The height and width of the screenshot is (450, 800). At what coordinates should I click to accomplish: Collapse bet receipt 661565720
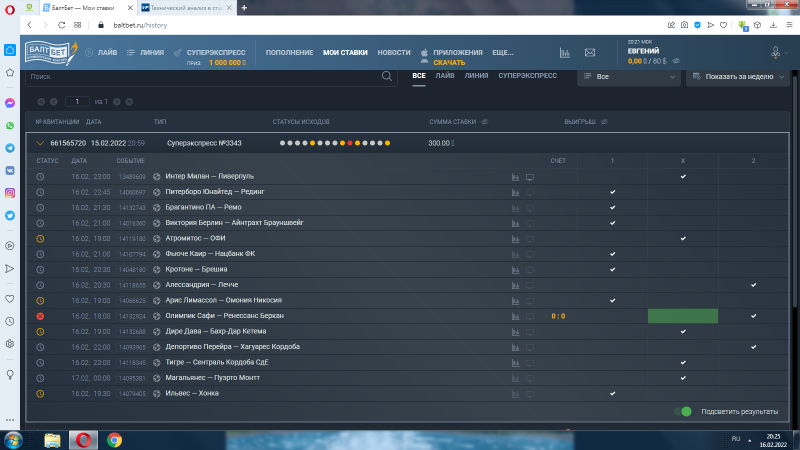click(40, 143)
